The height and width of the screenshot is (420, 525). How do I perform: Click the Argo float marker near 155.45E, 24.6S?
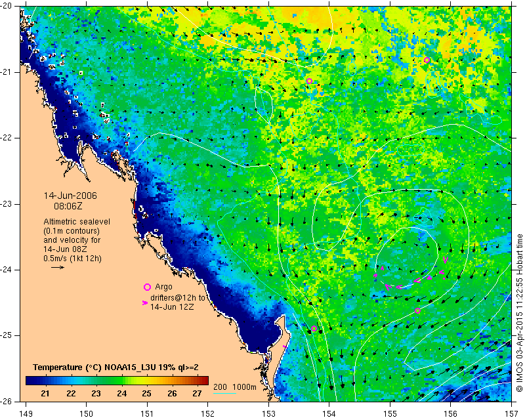417,311
